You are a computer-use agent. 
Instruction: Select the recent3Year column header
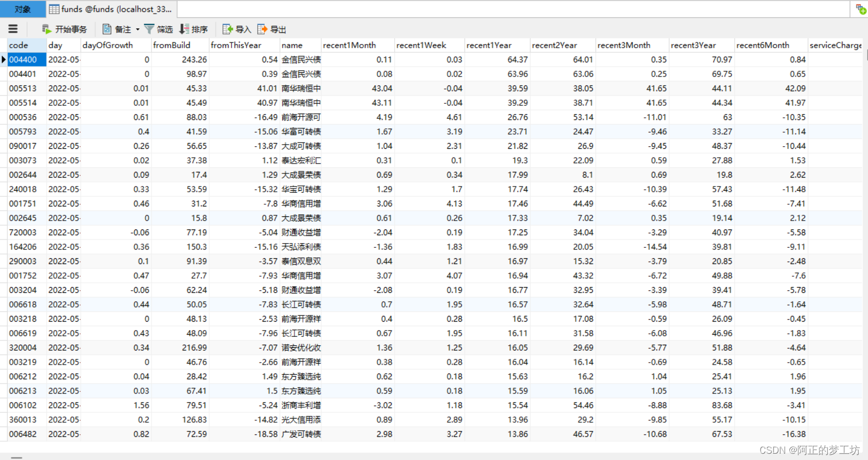(x=702, y=45)
